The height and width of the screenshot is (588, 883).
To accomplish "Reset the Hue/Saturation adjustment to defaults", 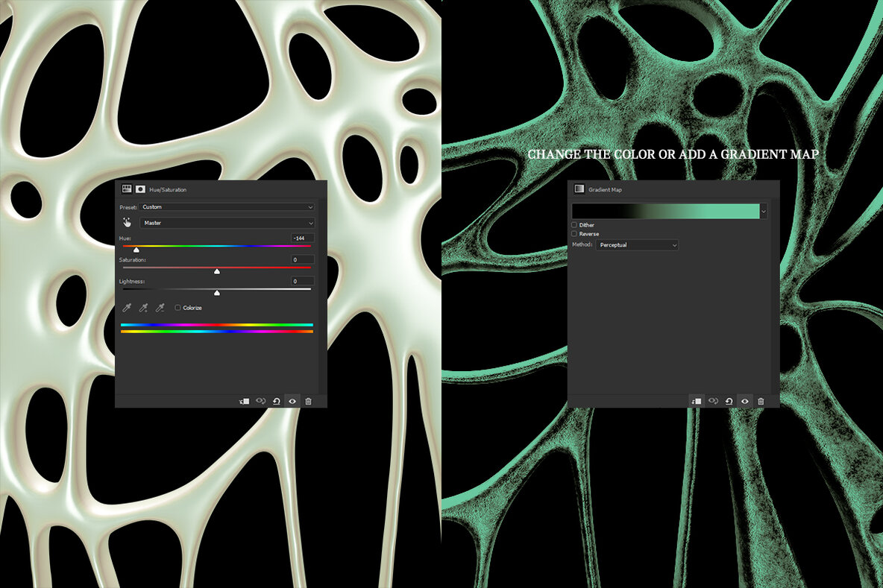I will [277, 400].
